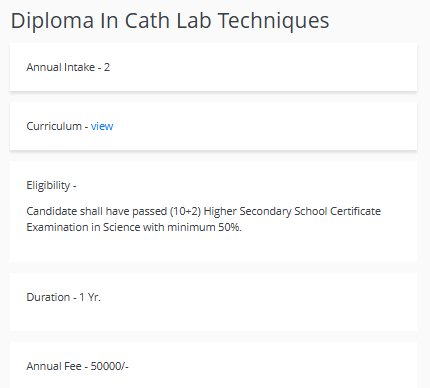Click the '50000/-' fee amount
Screen dimensions: 430x388
click(x=110, y=366)
